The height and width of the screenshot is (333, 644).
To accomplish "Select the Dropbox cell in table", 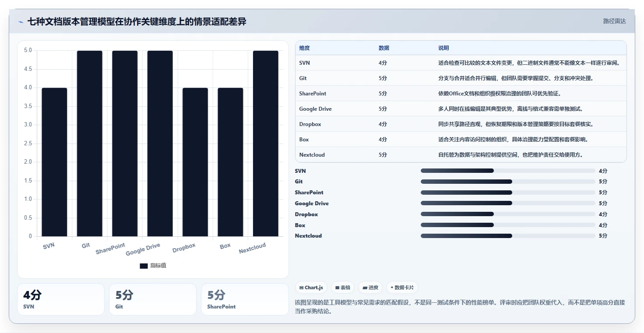I will 310,124.
